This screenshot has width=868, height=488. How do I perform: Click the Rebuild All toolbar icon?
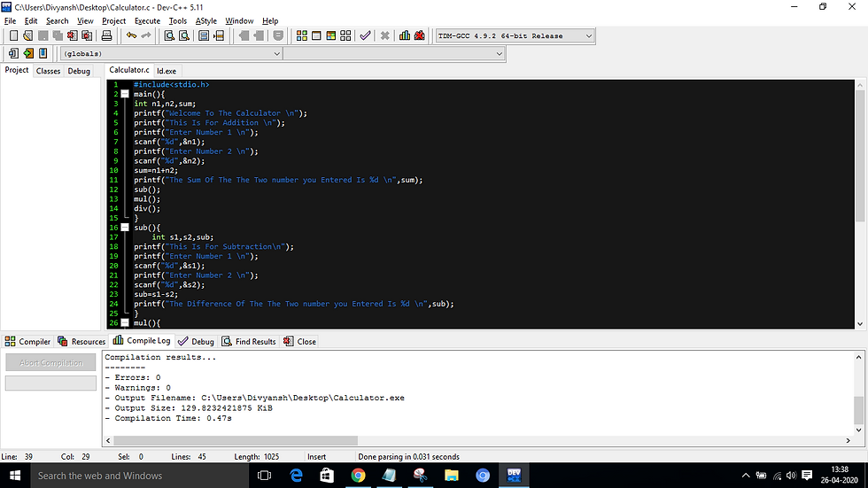point(345,35)
